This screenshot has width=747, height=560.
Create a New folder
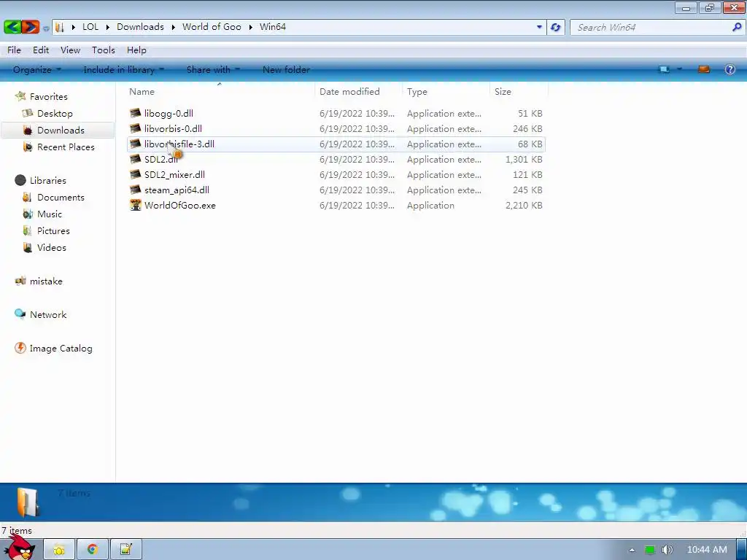(286, 69)
